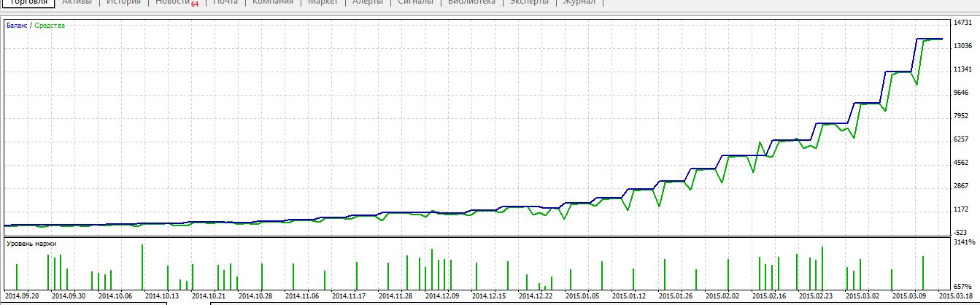
Task: Go to the Маркет tab
Action: [x=323, y=2]
